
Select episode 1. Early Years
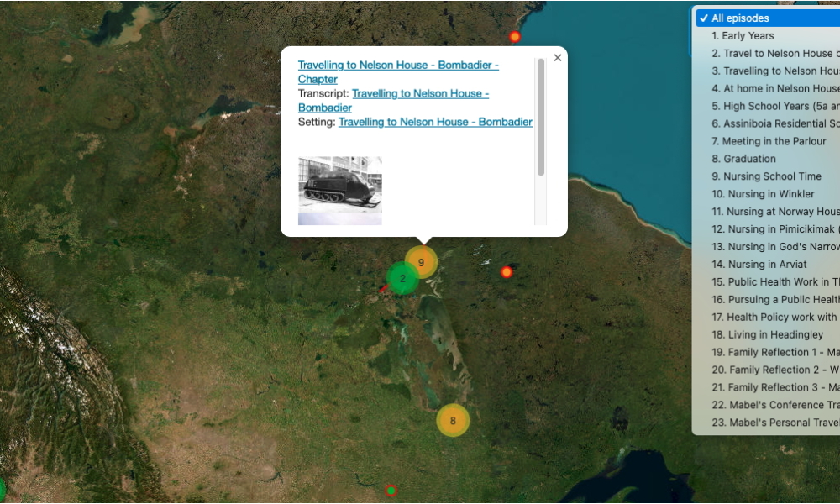(743, 36)
